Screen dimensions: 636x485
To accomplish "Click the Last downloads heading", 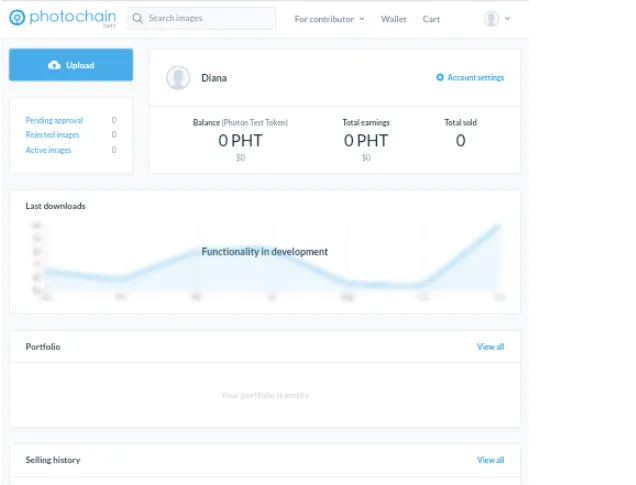I will (56, 206).
